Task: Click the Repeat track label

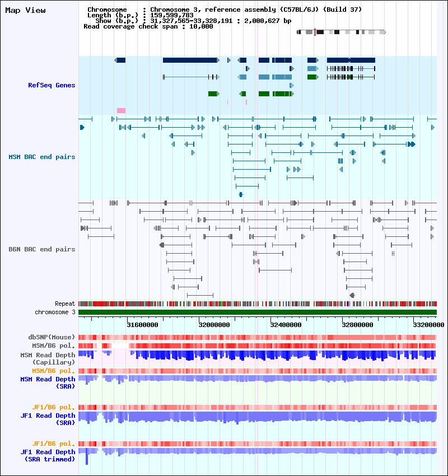Action: (65, 304)
